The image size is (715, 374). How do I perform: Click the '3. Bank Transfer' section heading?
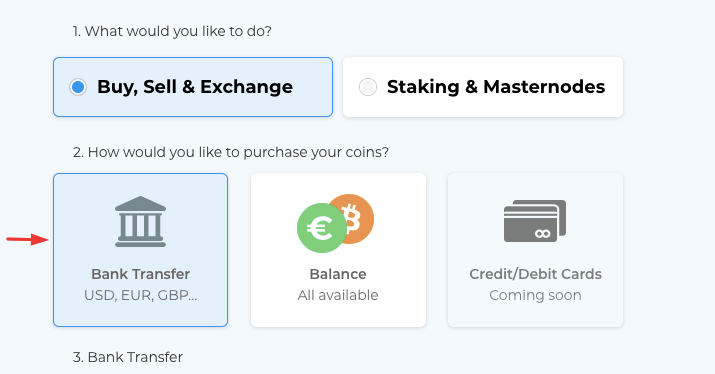[x=128, y=357]
